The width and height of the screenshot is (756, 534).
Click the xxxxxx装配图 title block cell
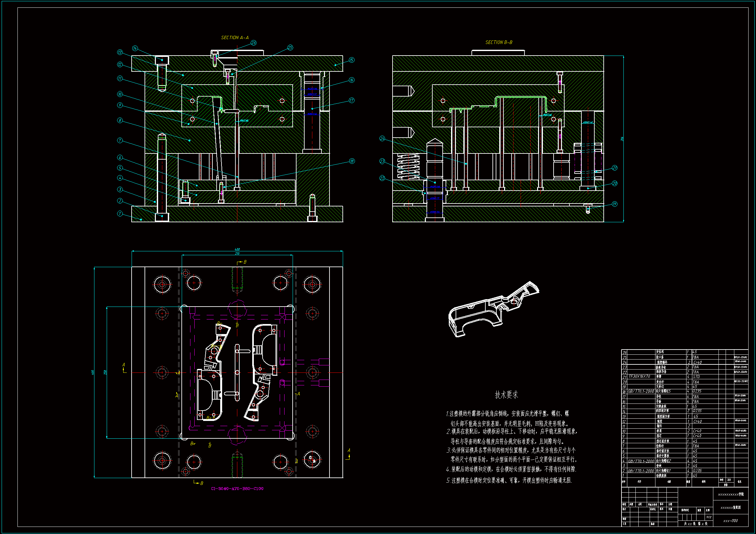point(730,508)
